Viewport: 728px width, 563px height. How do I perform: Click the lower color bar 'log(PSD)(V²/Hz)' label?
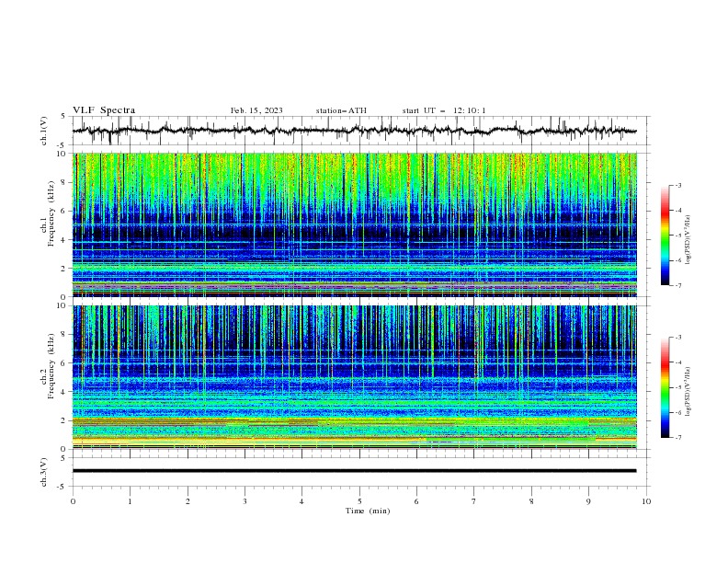tap(688, 391)
